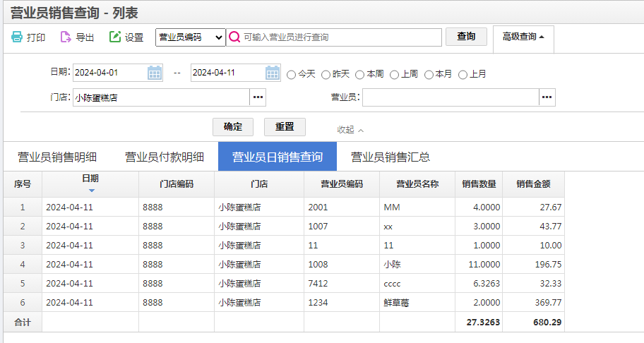Image resolution: width=644 pixels, height=343 pixels.
Task: Click the export icon for 导出
Action: pyautogui.click(x=66, y=37)
